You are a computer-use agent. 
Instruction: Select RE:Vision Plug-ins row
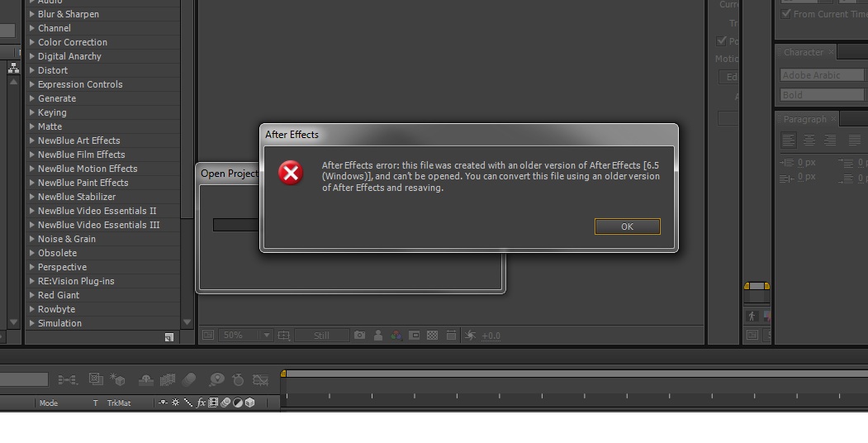[103, 281]
